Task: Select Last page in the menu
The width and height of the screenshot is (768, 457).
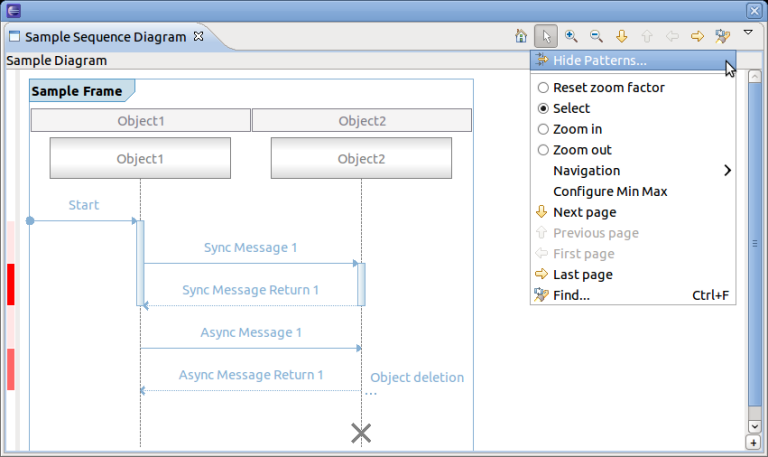Action: click(582, 275)
